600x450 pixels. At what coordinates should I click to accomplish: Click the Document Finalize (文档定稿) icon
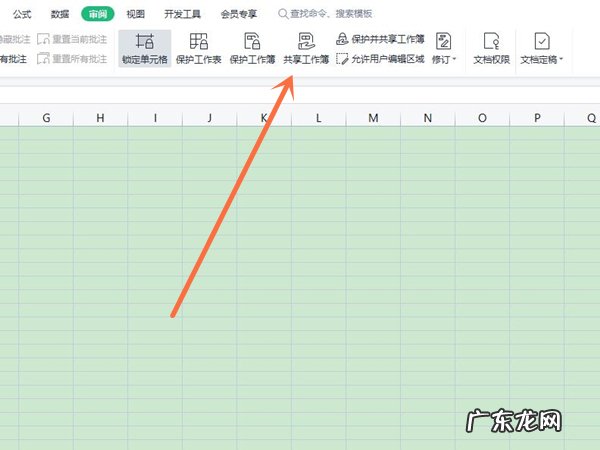coord(542,41)
